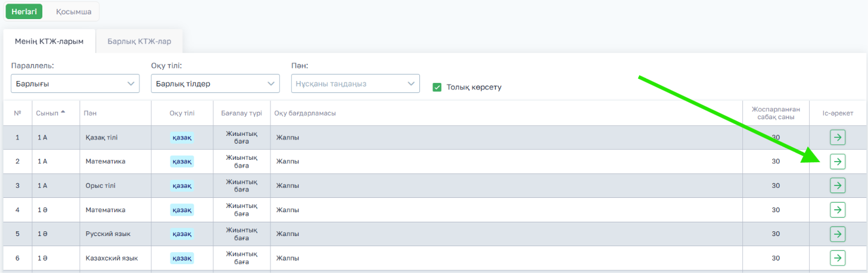
Task: Click the Пән column header
Action: tap(91, 113)
